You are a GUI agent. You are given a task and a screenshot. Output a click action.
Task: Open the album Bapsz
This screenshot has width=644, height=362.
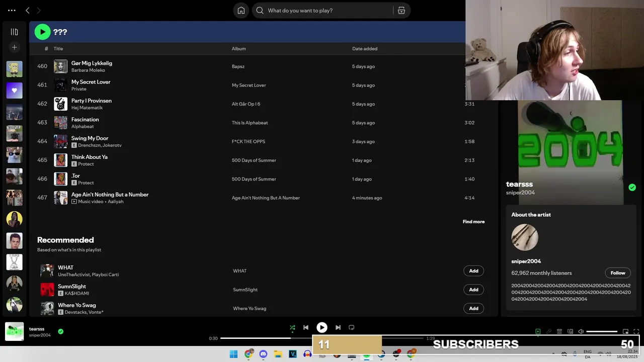click(x=238, y=66)
